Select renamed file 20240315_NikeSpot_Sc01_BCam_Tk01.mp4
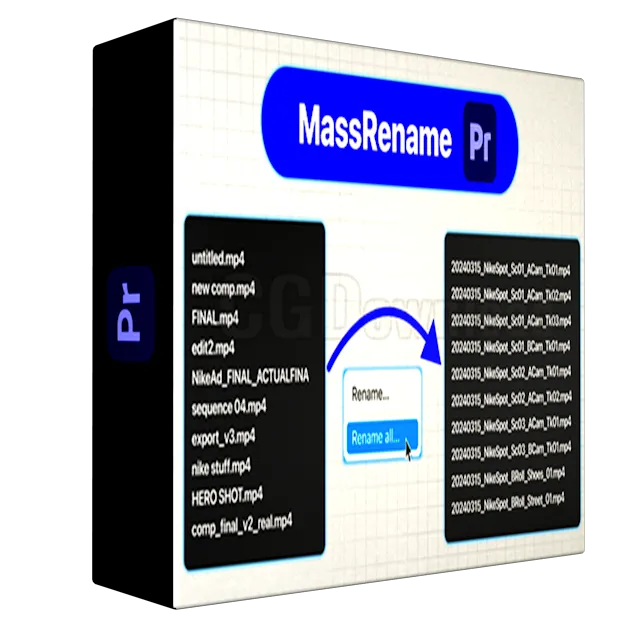630x630 pixels. pos(511,346)
